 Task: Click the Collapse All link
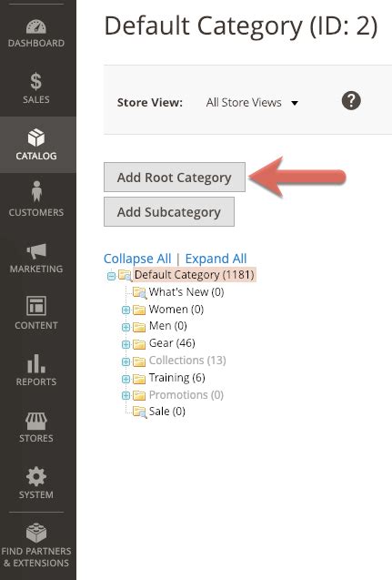click(x=137, y=259)
